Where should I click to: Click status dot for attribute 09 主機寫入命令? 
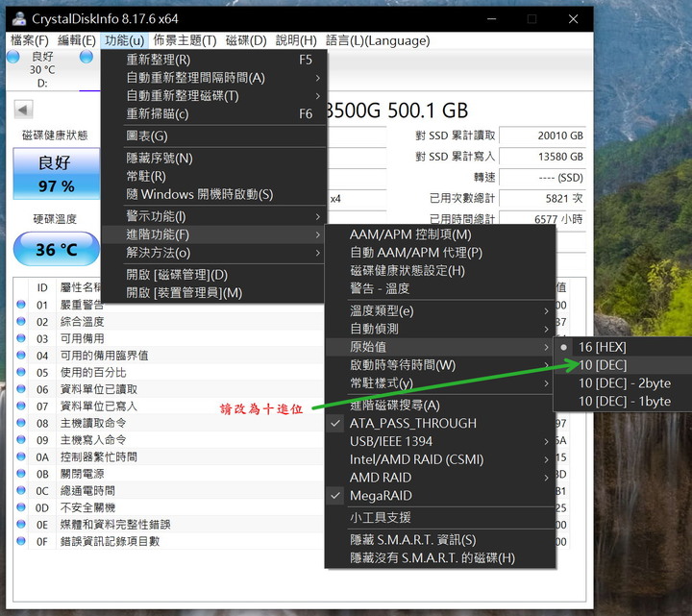click(21, 439)
